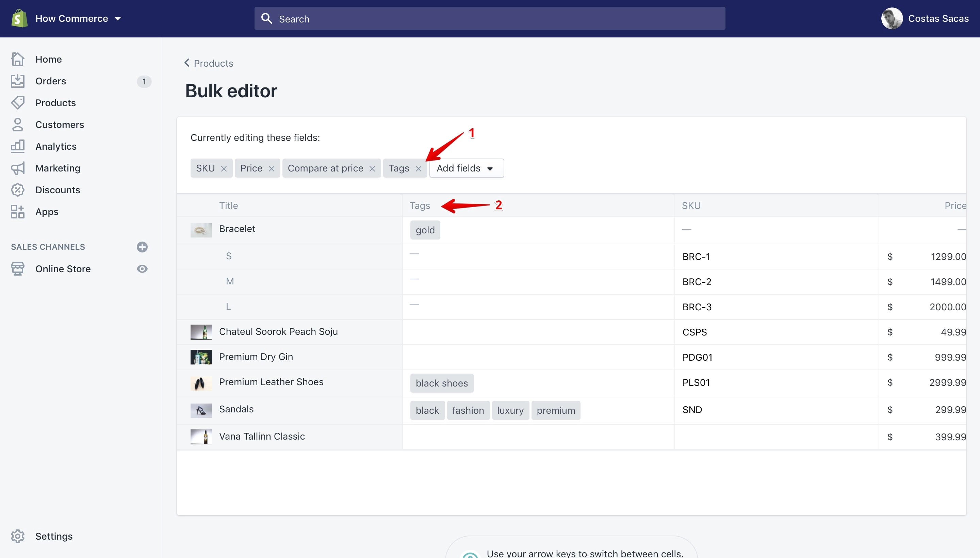Click the Tags column header

(420, 206)
